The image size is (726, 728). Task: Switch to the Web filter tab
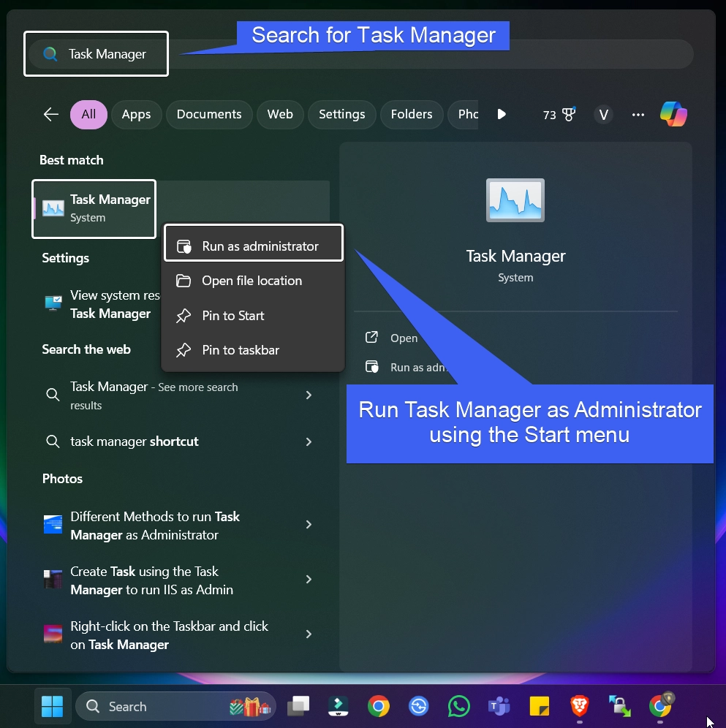pos(280,114)
